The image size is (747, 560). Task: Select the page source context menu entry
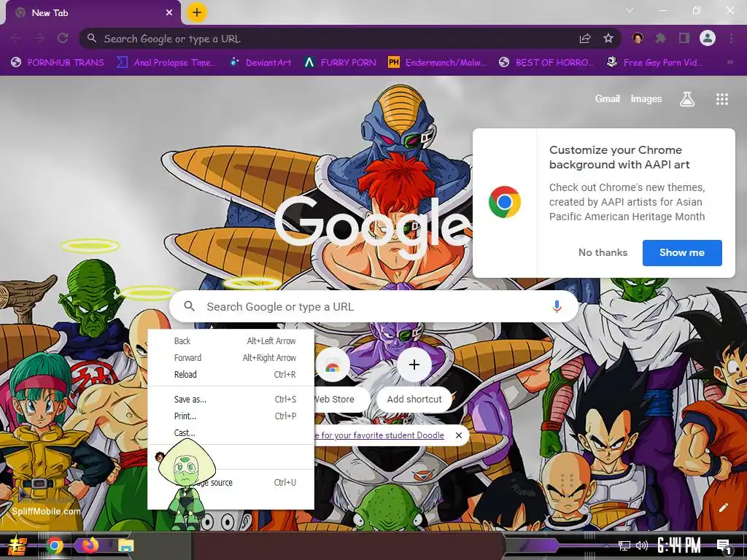tap(231, 483)
